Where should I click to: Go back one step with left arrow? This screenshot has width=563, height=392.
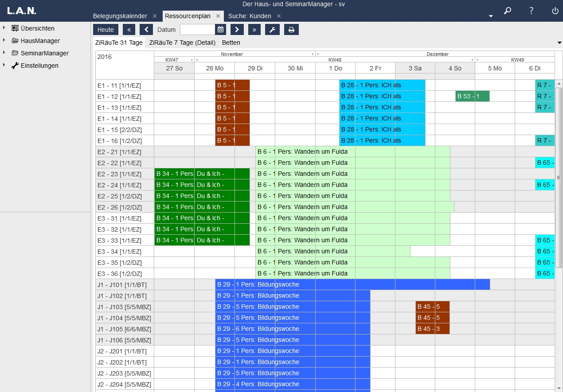(x=146, y=30)
